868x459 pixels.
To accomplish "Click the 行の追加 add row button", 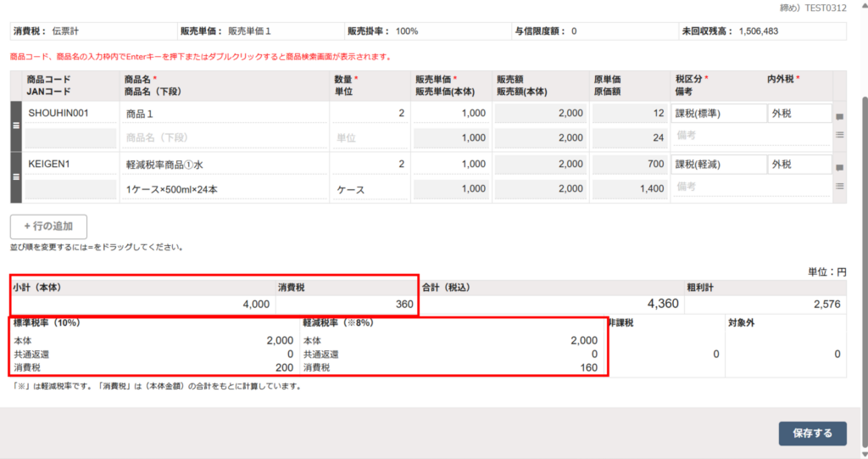I will [x=48, y=227].
